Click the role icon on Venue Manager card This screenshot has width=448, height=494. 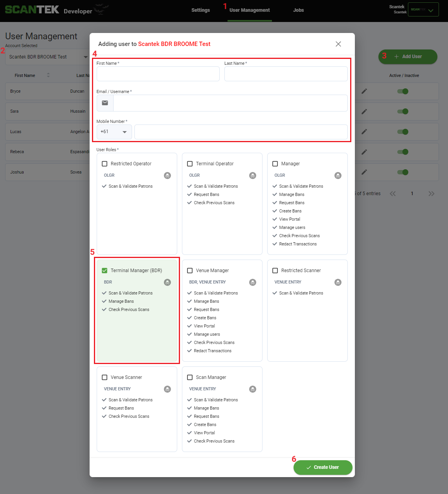coord(253,282)
